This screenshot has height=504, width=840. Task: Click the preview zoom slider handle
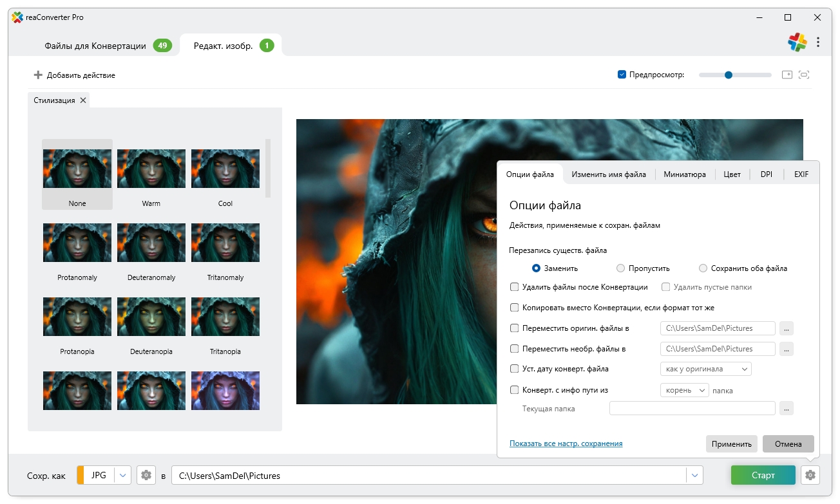click(x=729, y=75)
